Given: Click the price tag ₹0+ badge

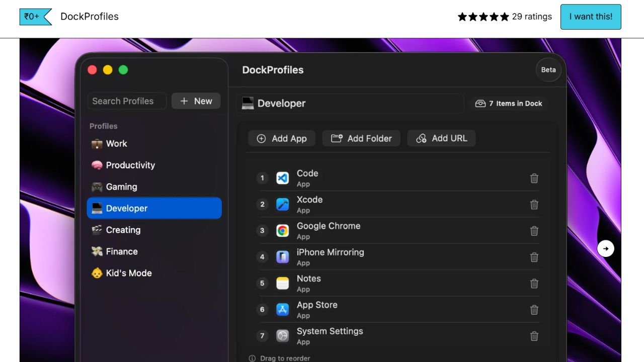Looking at the screenshot, I should pos(36,17).
